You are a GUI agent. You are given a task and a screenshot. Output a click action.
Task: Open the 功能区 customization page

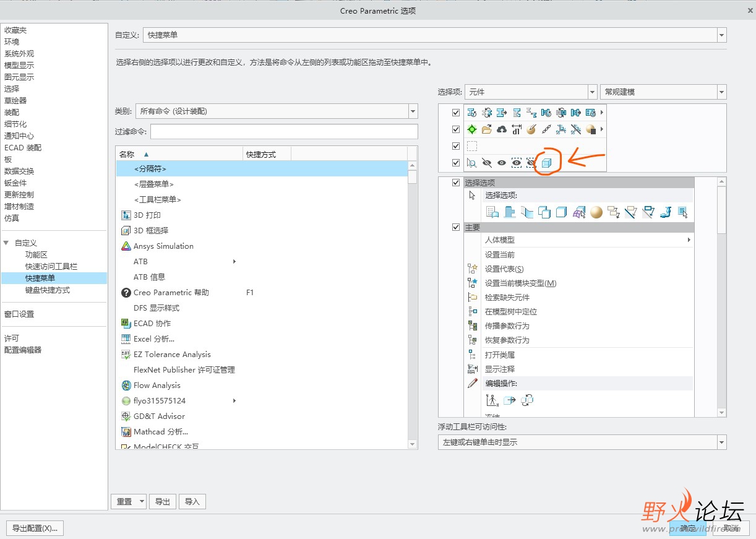(37, 255)
